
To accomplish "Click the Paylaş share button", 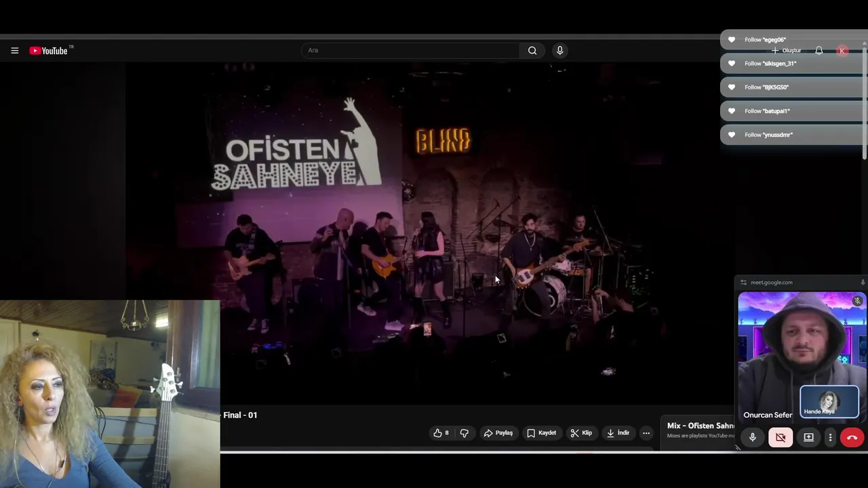I will point(498,433).
